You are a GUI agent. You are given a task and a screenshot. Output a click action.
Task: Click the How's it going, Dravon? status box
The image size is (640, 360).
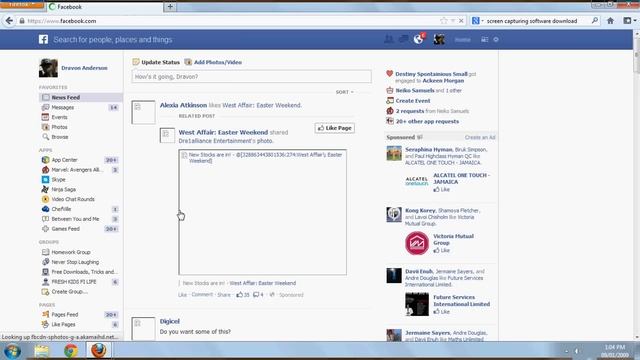coord(251,76)
